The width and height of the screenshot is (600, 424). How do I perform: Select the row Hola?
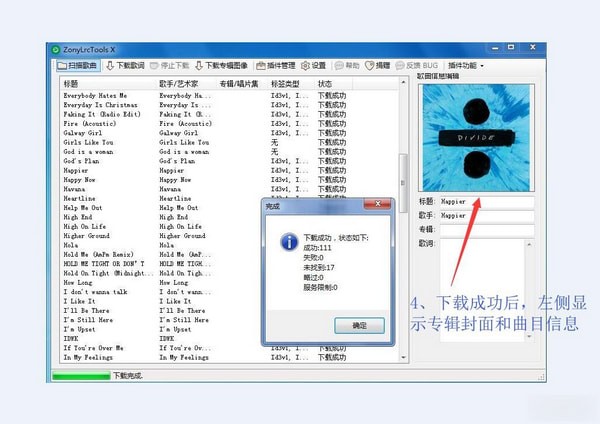tap(161, 245)
